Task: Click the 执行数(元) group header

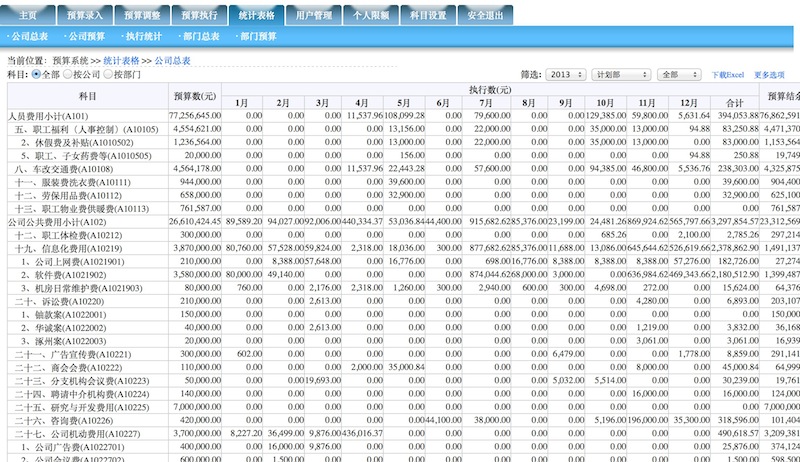Action: (490, 90)
